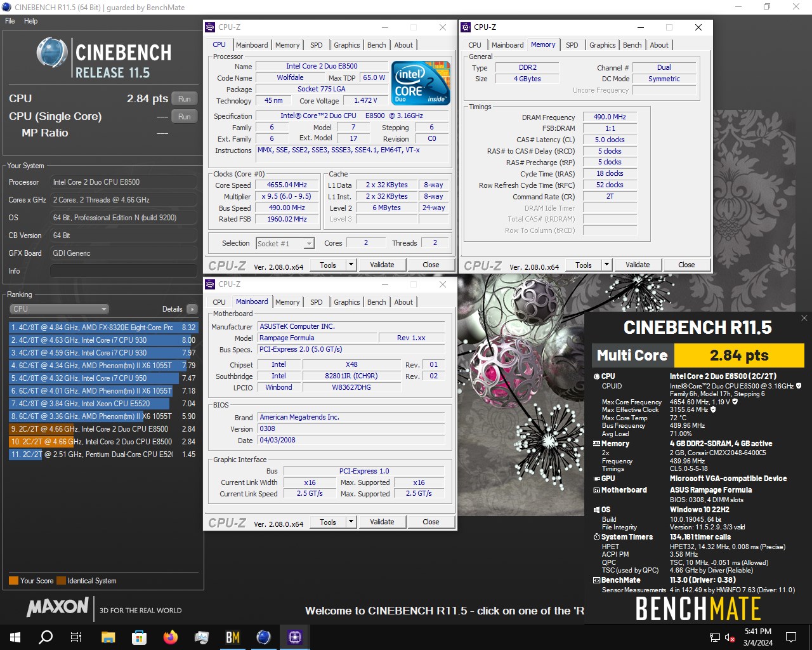
Task: Click title icon of the CPU-Z CPU window
Action: pyautogui.click(x=210, y=27)
